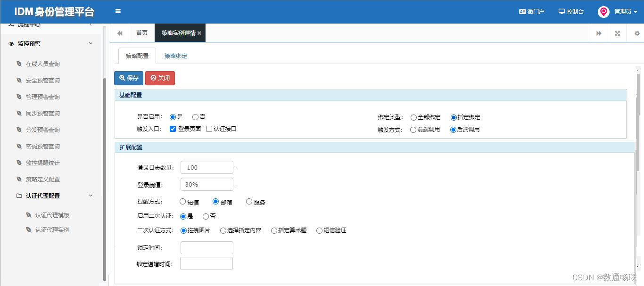This screenshot has height=286, width=644.
Task: Toggle the 登录页面 checkbox
Action: coord(173,129)
